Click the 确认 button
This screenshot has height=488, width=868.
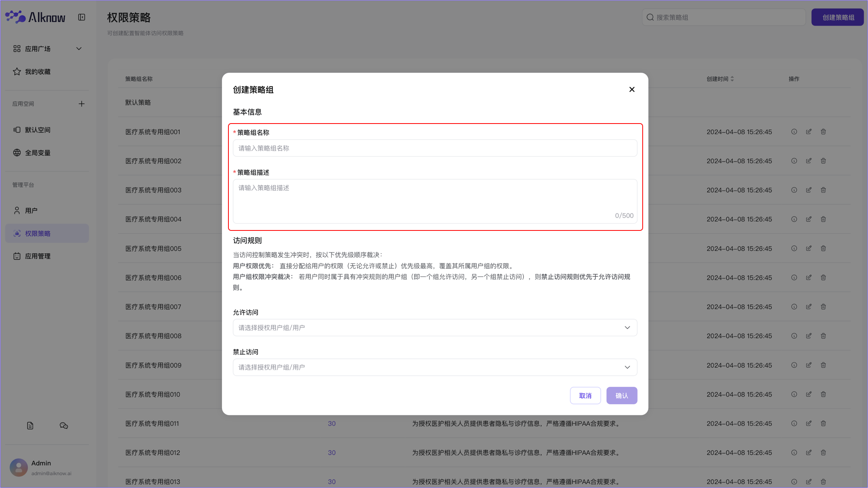(621, 395)
